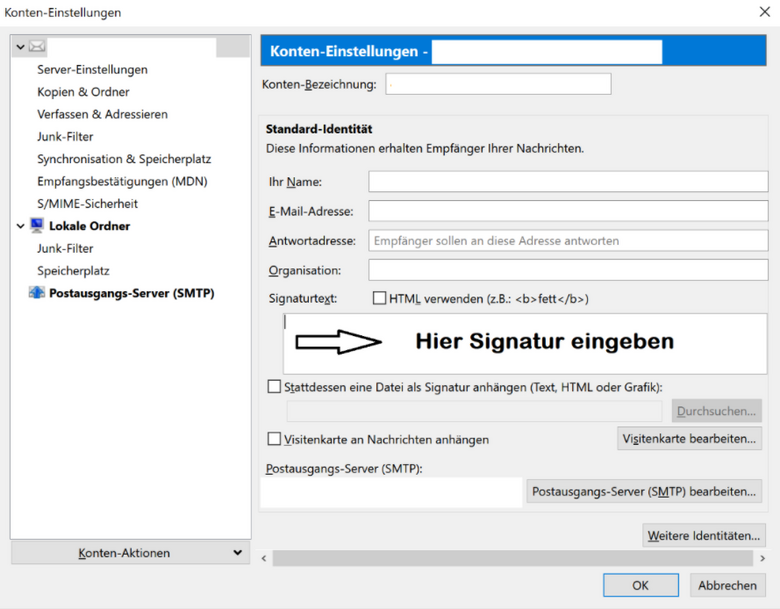The height and width of the screenshot is (609, 780).
Task: Open Empfangsbestätigungen (MDN)
Action: coord(122,182)
